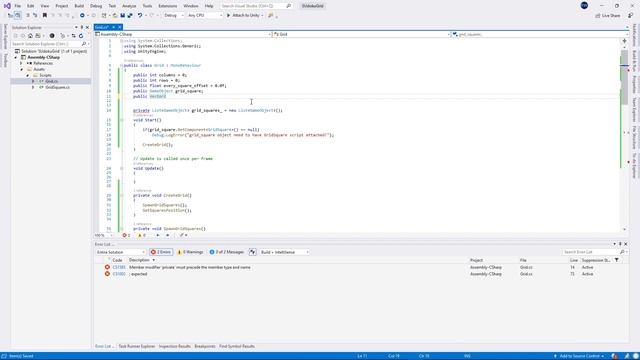Select GridSquare.cs in Solution Explorer

tap(57, 87)
